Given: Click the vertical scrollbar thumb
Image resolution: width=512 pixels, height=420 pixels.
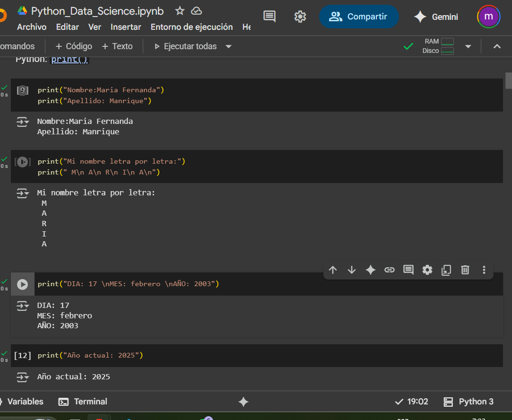Looking at the screenshot, I should 508,81.
